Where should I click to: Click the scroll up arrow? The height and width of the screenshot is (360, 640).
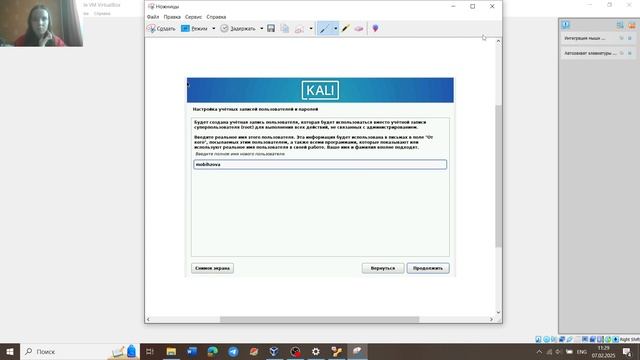coord(498,41)
